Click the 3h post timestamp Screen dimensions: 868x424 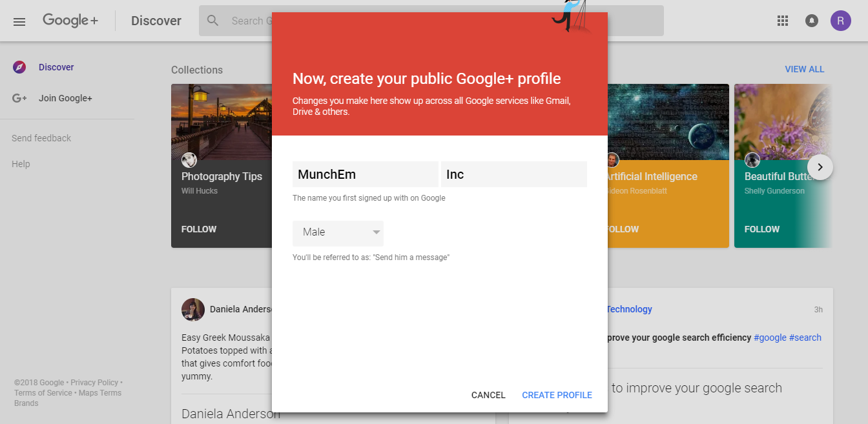point(818,310)
